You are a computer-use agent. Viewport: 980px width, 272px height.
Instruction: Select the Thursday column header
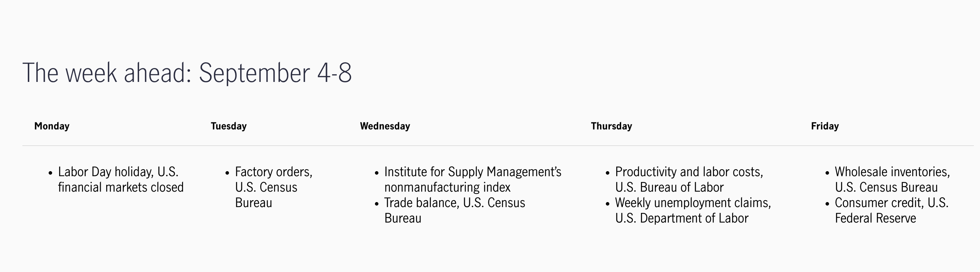pyautogui.click(x=612, y=126)
